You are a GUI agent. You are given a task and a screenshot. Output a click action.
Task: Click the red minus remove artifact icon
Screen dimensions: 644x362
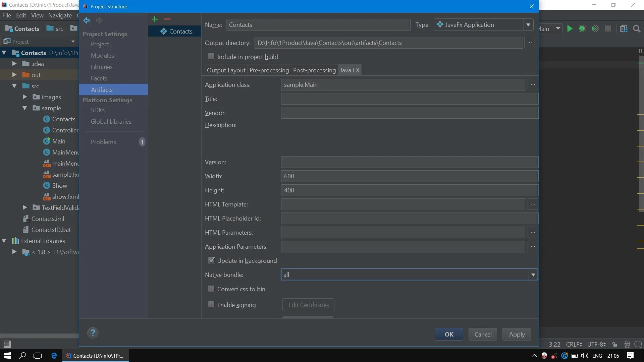click(167, 19)
